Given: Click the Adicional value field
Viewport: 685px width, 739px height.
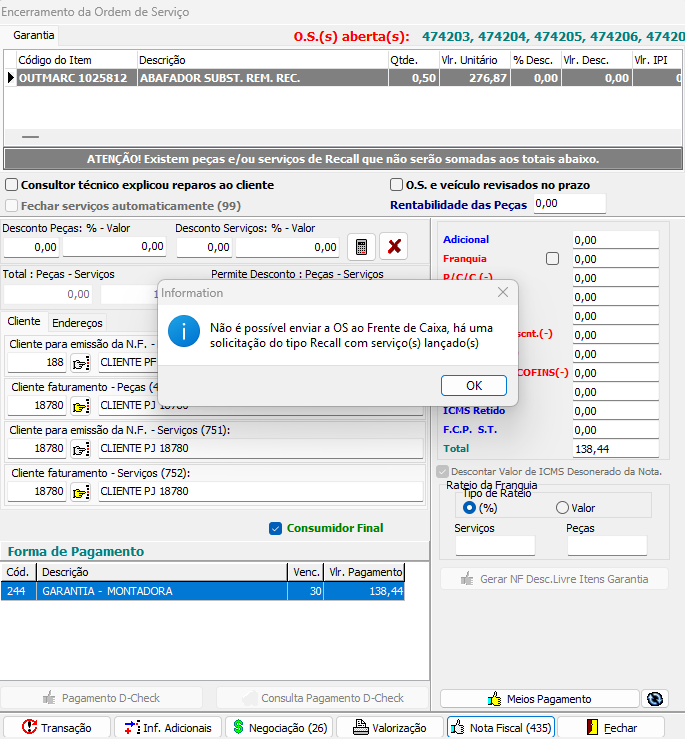Looking at the screenshot, I should pyautogui.click(x=615, y=240).
